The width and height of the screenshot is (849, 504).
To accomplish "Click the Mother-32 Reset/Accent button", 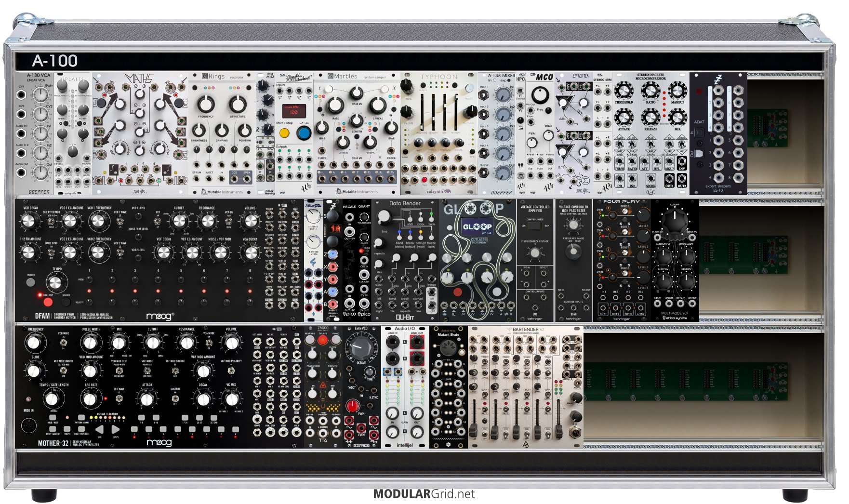I will click(53, 429).
